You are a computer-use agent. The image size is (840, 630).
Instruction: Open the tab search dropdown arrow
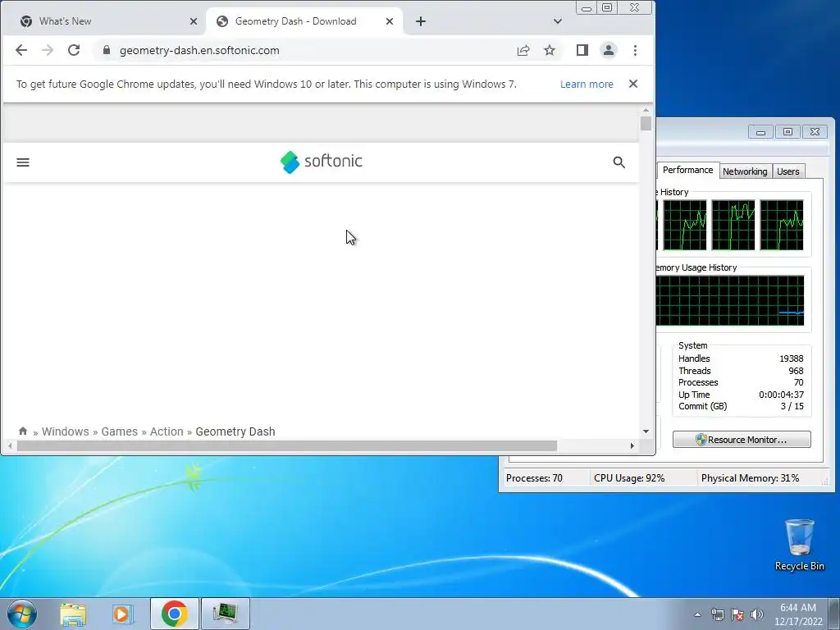558,21
